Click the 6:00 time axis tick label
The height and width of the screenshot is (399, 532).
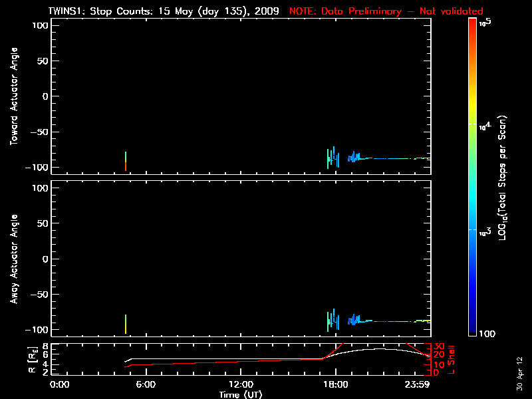[x=146, y=385]
